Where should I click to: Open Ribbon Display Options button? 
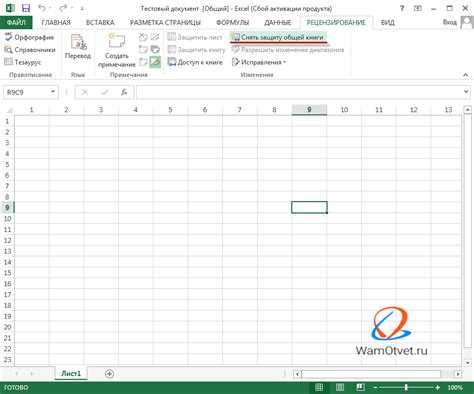point(418,8)
